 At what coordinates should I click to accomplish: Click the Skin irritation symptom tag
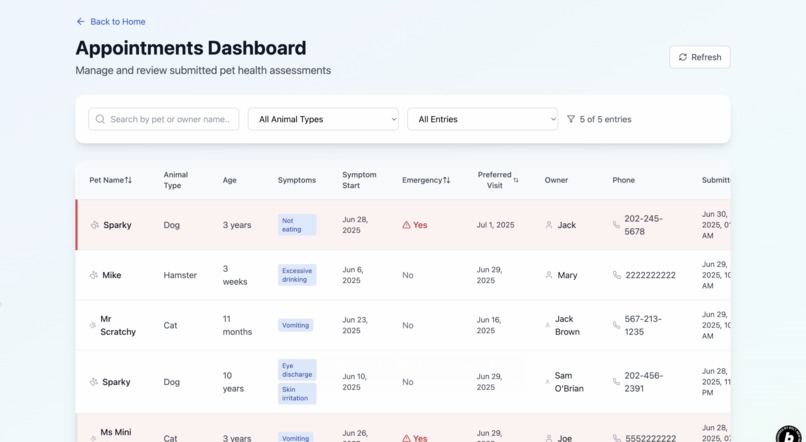pos(297,394)
